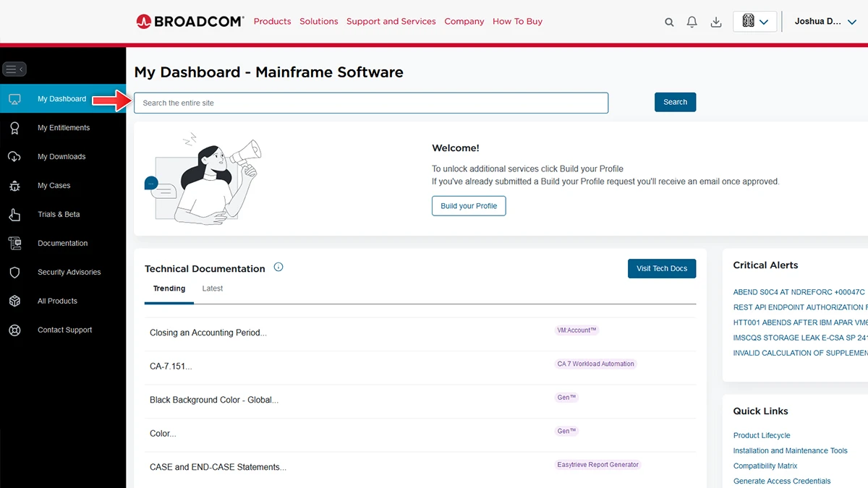This screenshot has width=868, height=488.
Task: Click the Visit Tech Docs button
Action: pos(662,268)
